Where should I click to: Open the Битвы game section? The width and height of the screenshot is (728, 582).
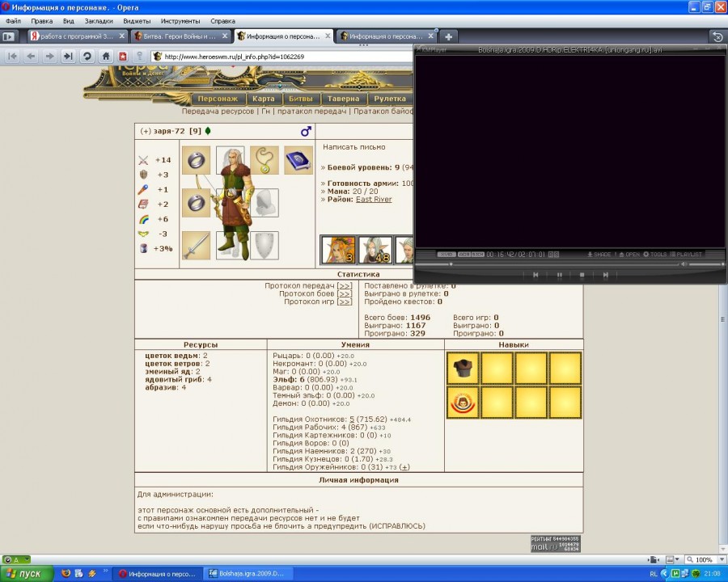(x=301, y=99)
